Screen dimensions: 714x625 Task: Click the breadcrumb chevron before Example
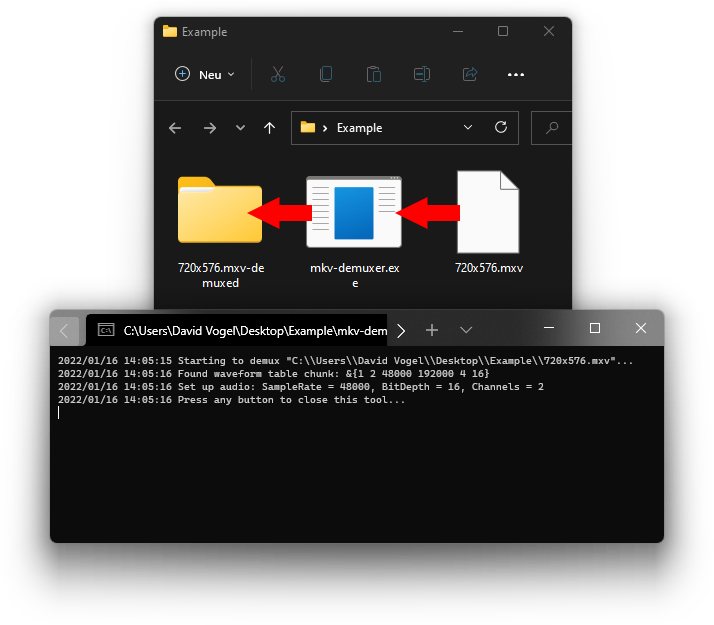(325, 128)
